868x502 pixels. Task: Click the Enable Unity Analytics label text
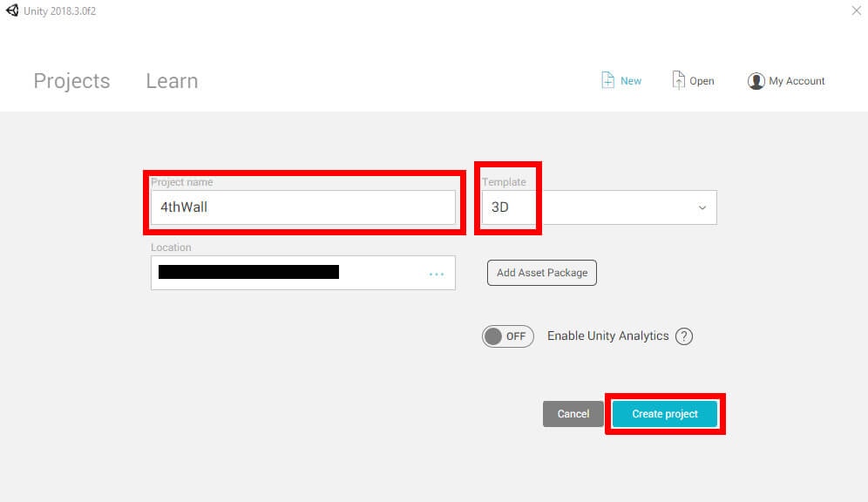[607, 336]
